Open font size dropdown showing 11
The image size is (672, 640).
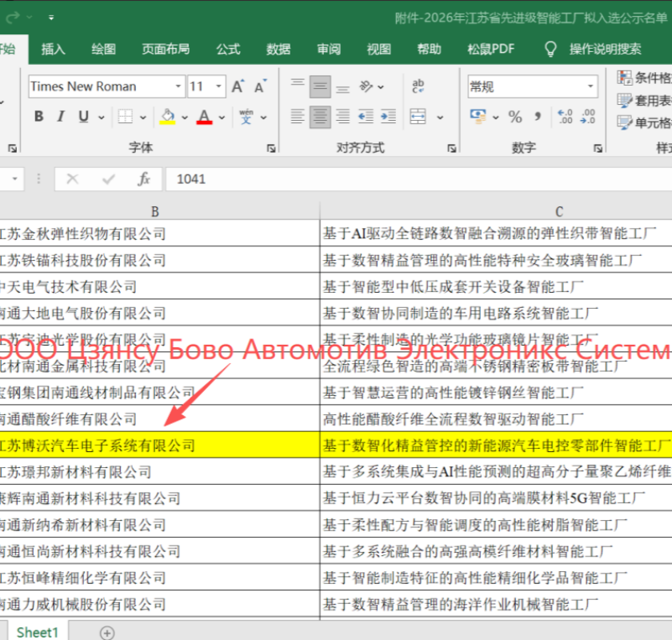218,86
